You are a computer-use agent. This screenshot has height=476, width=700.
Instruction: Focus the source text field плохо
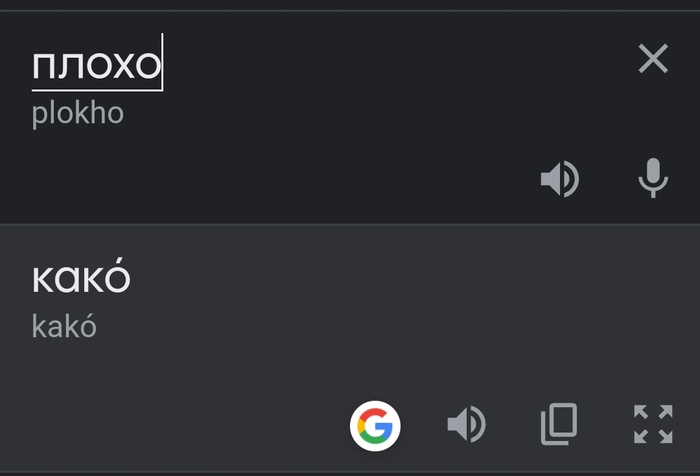pos(96,66)
